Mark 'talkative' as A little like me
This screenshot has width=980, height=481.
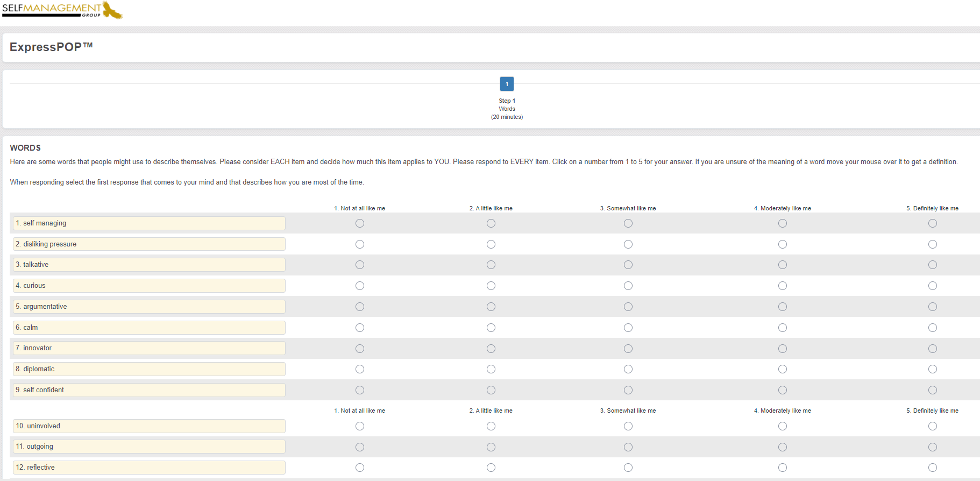point(491,265)
